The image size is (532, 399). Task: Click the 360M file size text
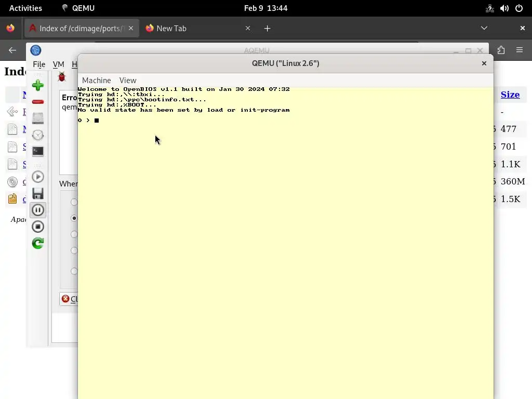click(513, 181)
